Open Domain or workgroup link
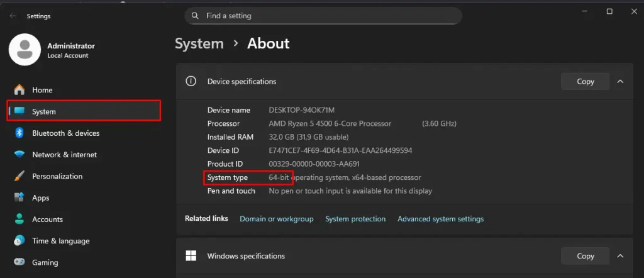Image resolution: width=644 pixels, height=278 pixels. point(277,219)
